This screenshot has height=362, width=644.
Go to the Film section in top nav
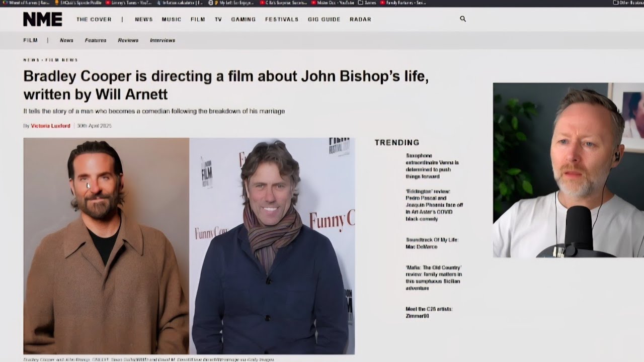198,19
